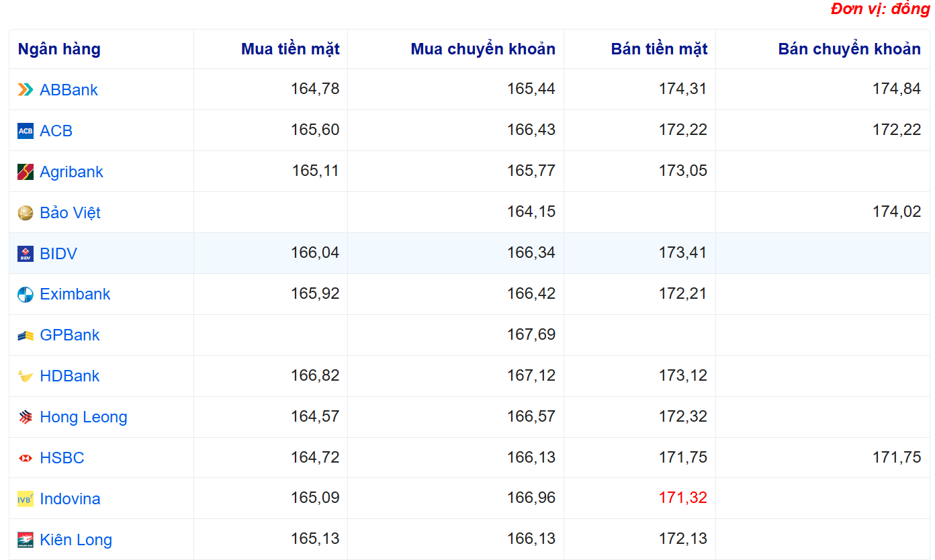Click the GPBank logo icon

pyautogui.click(x=26, y=336)
